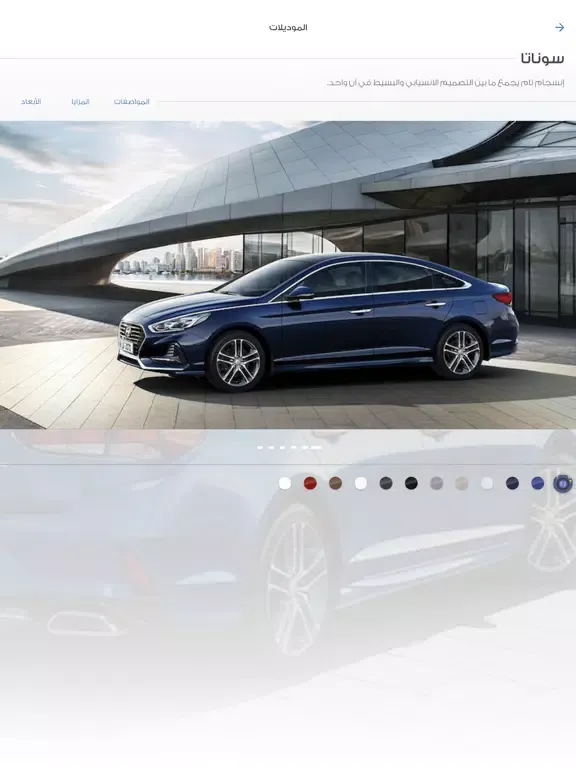Jump to the third carousel slide indicator
576x768 pixels.
coord(282,447)
